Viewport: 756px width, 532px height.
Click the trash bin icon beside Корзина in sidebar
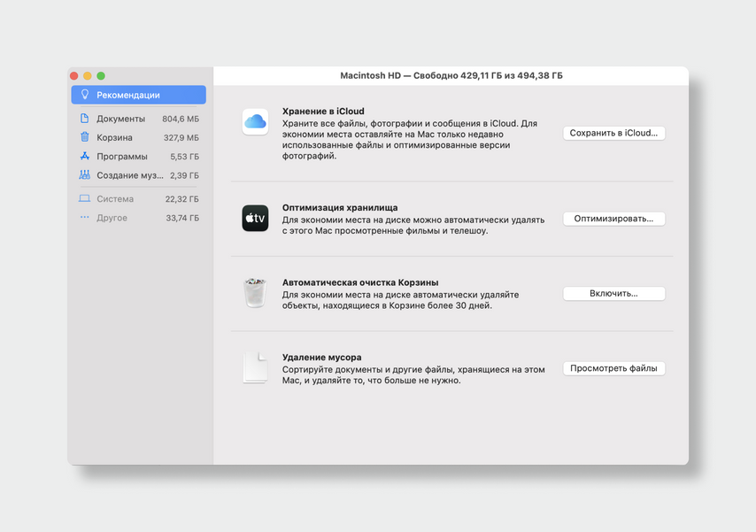[84, 137]
